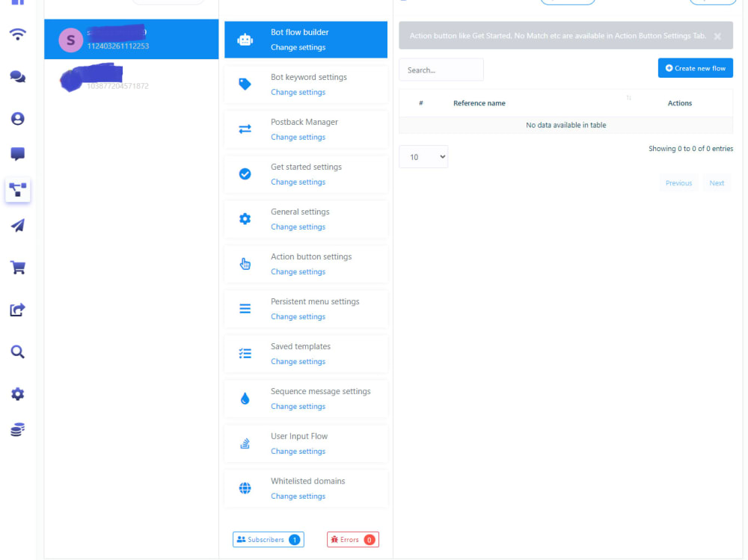The image size is (748, 560).
Task: Click the Subscribers button
Action: pyautogui.click(x=268, y=540)
